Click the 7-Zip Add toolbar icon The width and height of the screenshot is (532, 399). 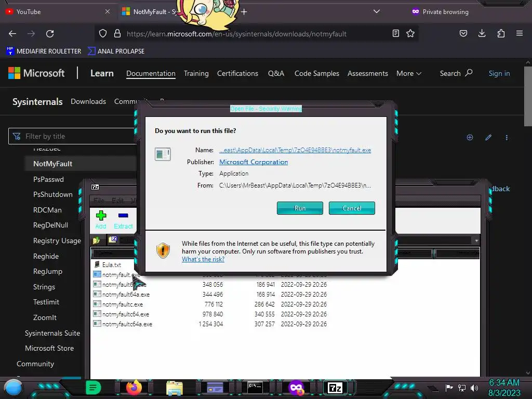tap(101, 220)
